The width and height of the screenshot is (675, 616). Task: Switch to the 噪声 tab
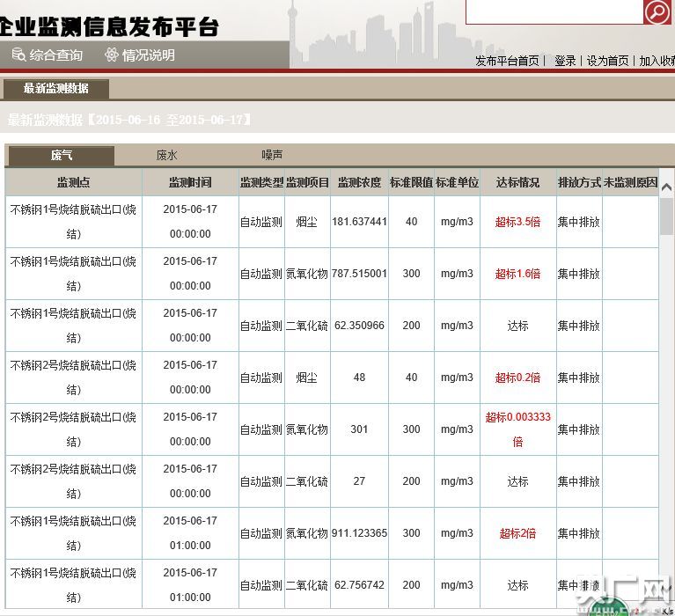(272, 155)
